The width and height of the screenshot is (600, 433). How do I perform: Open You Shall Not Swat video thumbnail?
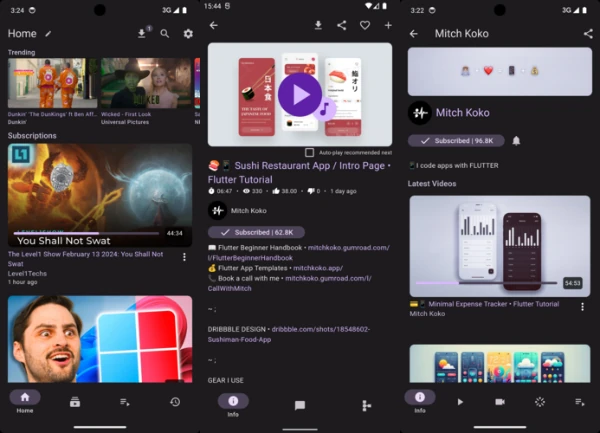100,195
